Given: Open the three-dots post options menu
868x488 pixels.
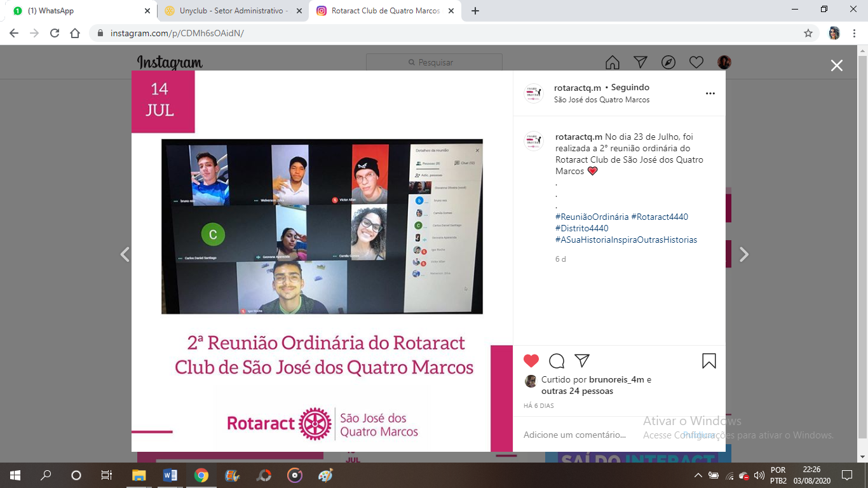Looking at the screenshot, I should (710, 93).
